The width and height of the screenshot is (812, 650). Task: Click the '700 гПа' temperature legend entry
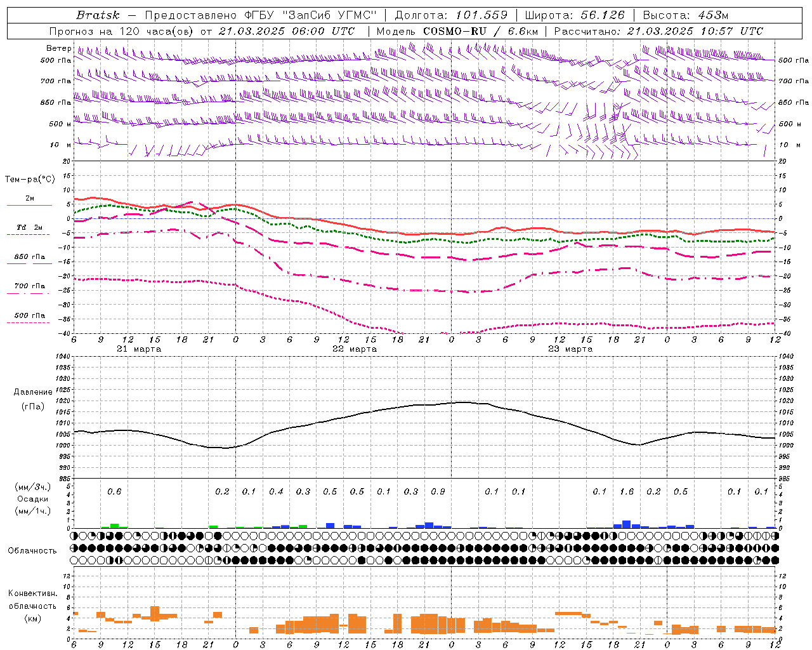coord(29,286)
